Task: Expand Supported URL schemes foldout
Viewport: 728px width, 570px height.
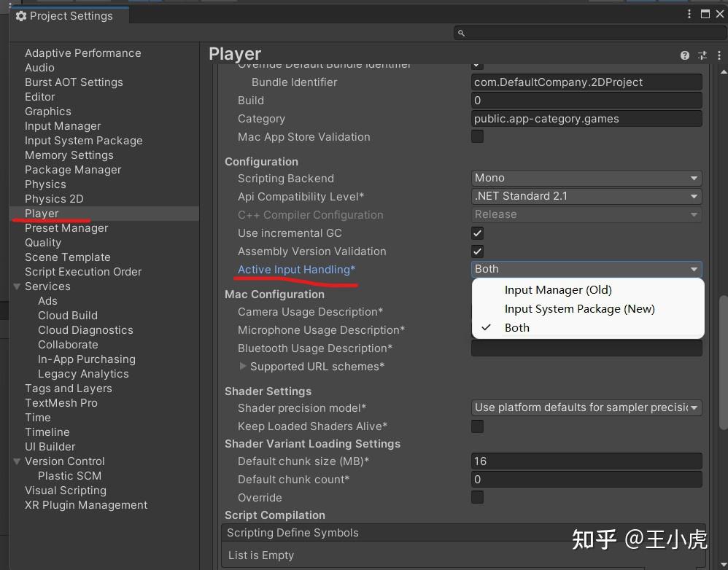Action: 243,366
